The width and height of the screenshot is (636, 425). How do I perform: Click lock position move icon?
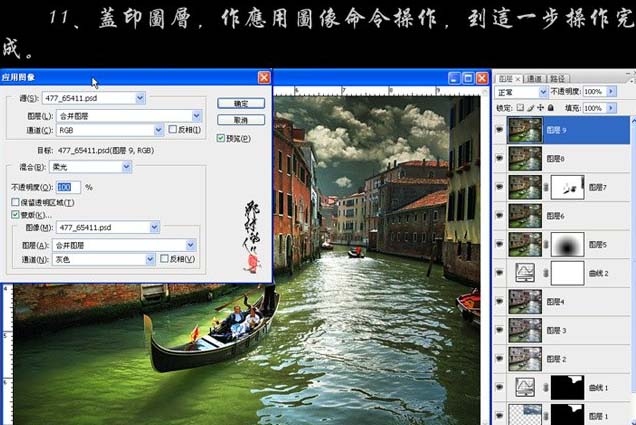540,108
